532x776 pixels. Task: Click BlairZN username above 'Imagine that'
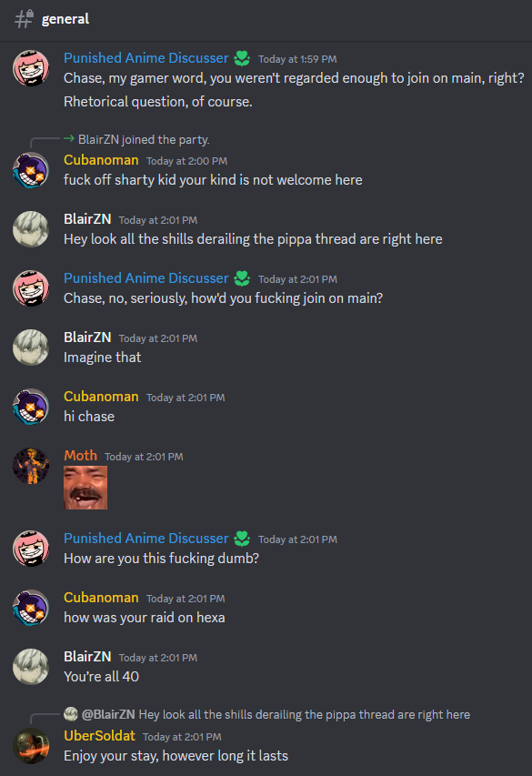87,337
